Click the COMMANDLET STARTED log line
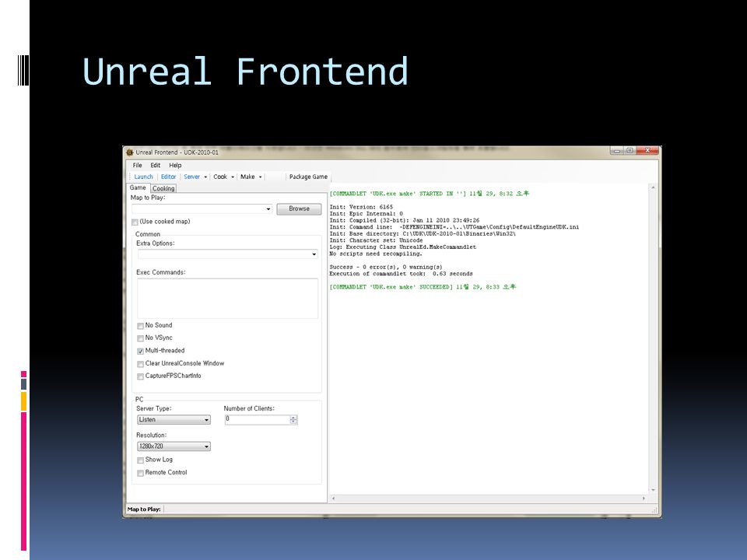747x560 pixels. [430, 194]
